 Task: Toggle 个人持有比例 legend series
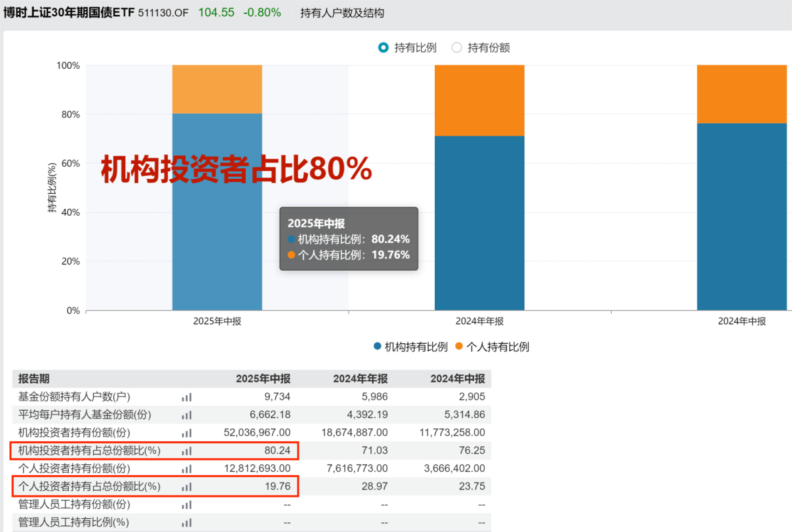[x=492, y=347]
